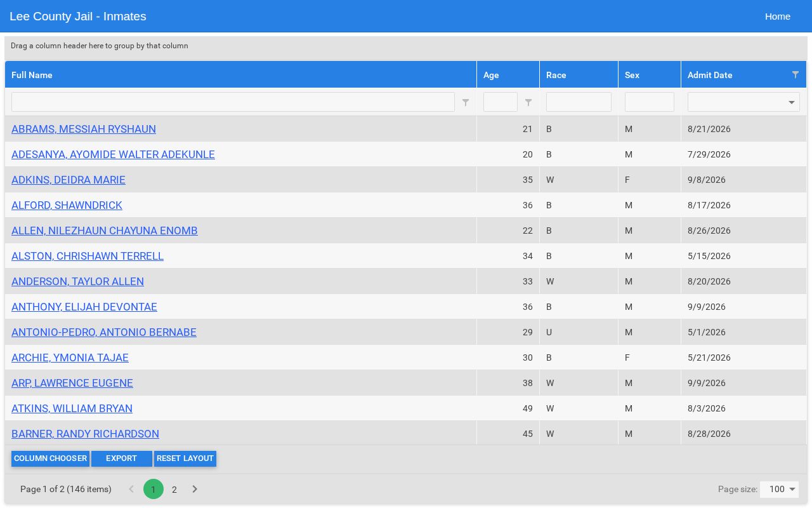Open ALFORD, SHAWNDRICK record

coord(67,205)
